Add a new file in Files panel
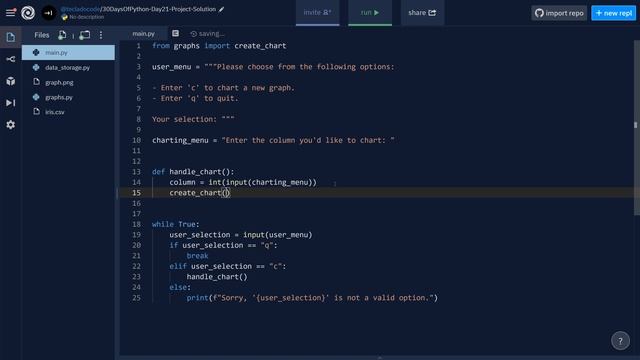The image size is (640, 360). point(62,35)
